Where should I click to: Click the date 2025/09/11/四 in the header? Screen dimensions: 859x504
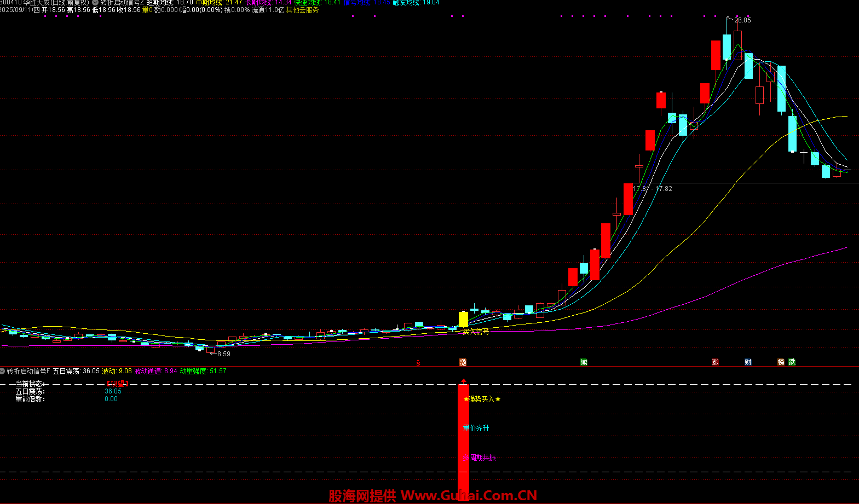(x=20, y=10)
